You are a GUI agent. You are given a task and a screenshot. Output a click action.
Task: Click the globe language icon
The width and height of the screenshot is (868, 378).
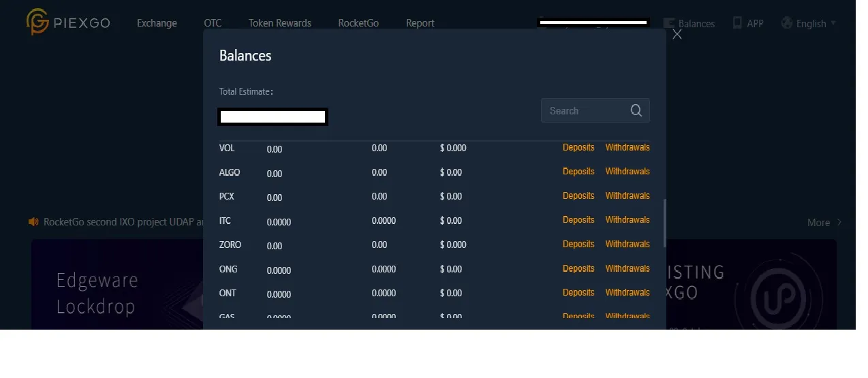pyautogui.click(x=786, y=22)
